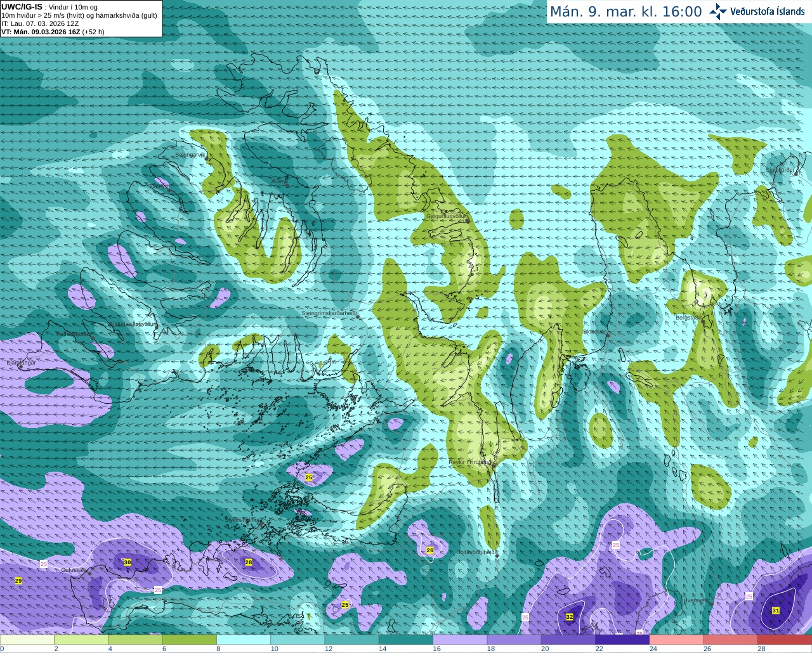Screen dimensions: 812x653
Task: Click the 'IT: Lau. 07. 03. 2026 12Z' text
Action: (40, 23)
